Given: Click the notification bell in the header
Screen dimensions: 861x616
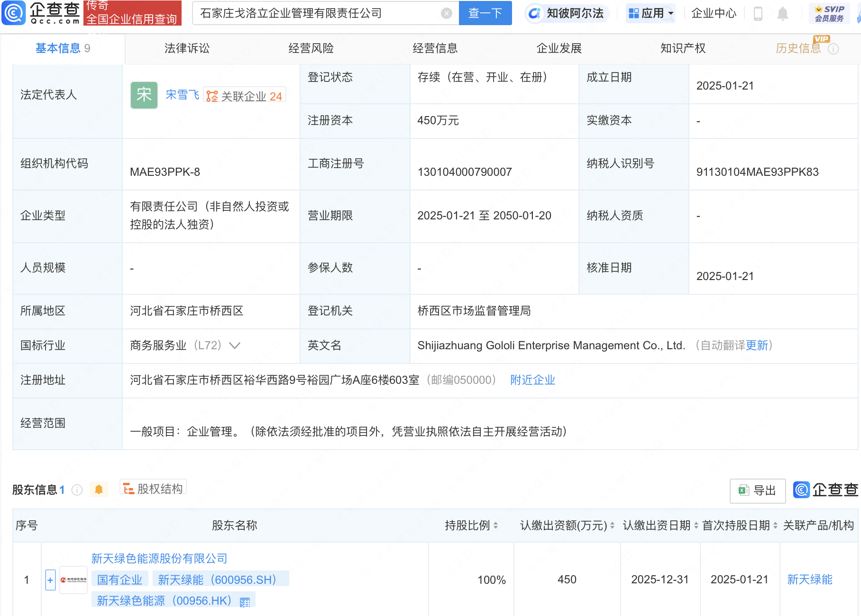Looking at the screenshot, I should pos(783,14).
